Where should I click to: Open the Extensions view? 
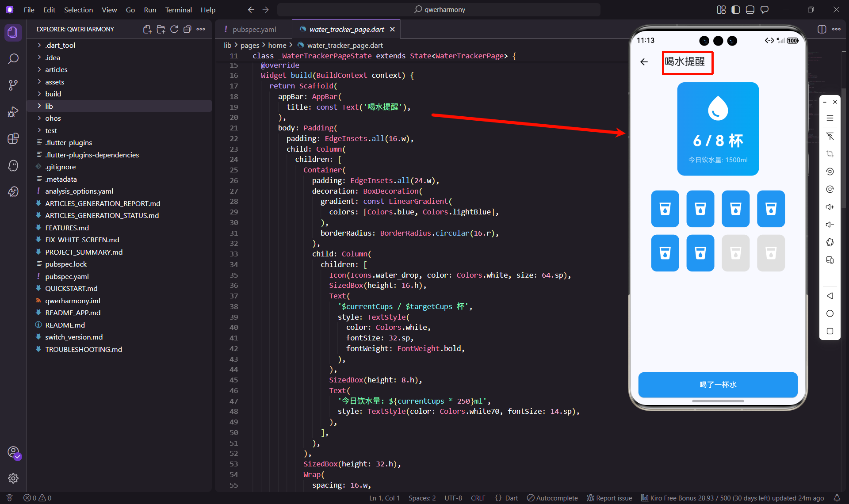13,138
